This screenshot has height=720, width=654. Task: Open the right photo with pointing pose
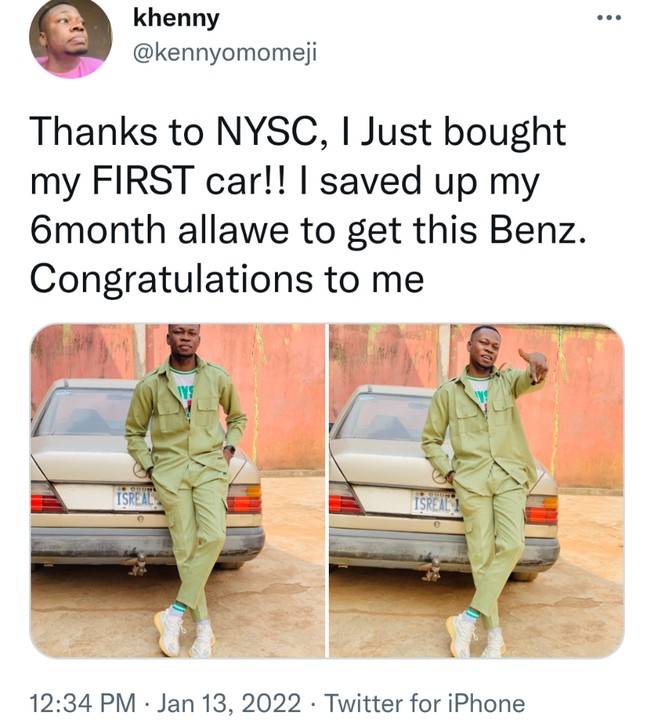pos(476,490)
